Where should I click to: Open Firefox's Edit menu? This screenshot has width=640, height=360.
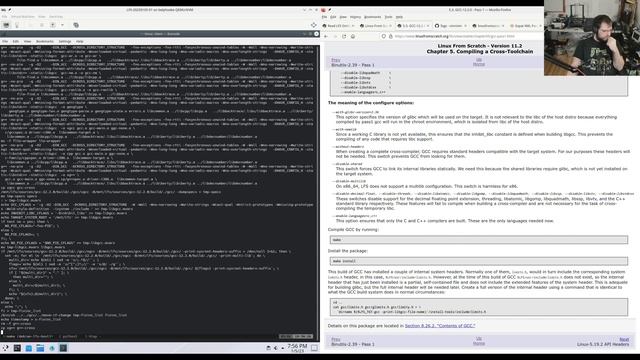coord(333,17)
